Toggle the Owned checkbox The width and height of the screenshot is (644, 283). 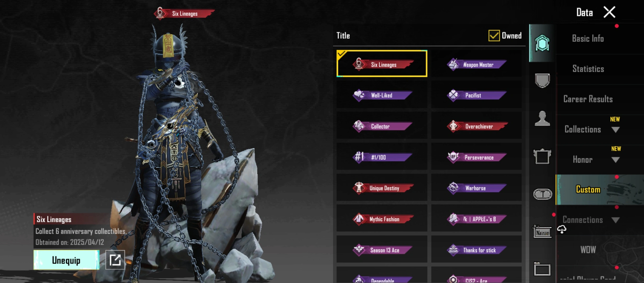click(x=494, y=35)
